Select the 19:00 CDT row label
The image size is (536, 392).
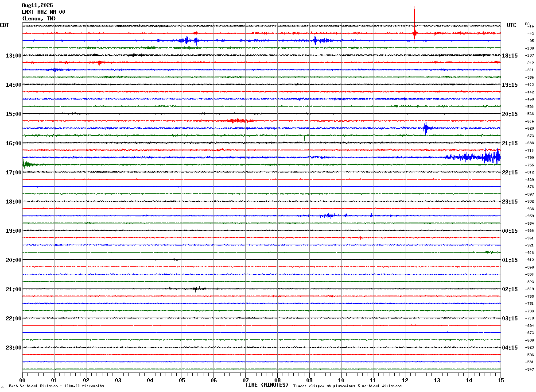click(x=14, y=231)
